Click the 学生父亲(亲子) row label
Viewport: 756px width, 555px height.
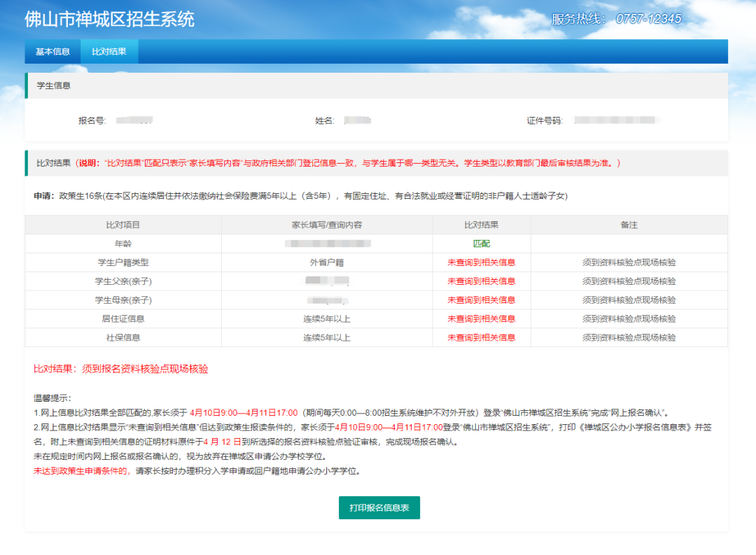pos(123,281)
